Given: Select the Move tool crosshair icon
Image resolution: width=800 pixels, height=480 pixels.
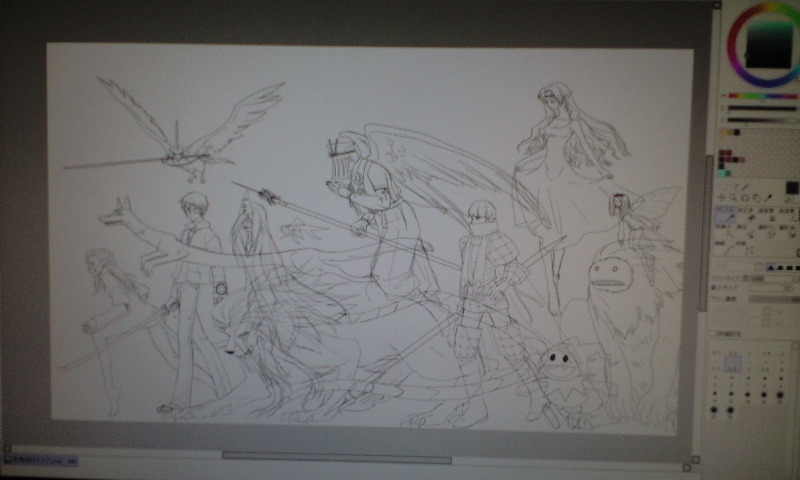Looking at the screenshot, I should tap(722, 198).
